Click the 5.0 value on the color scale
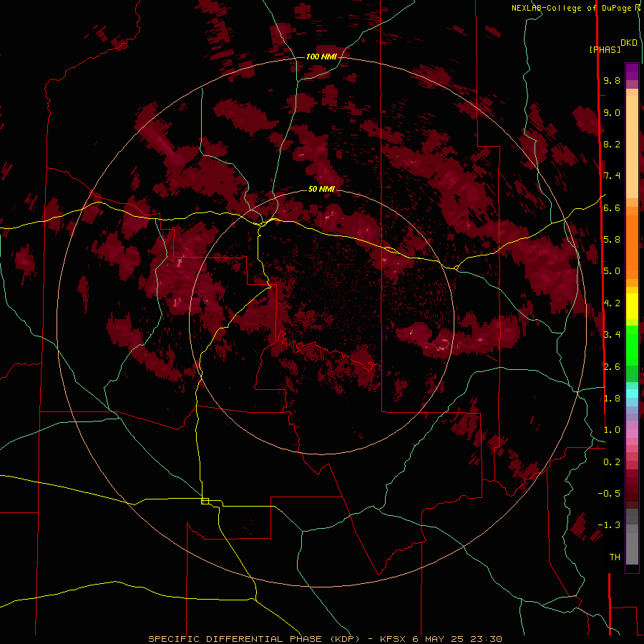The width and height of the screenshot is (644, 644). [612, 271]
